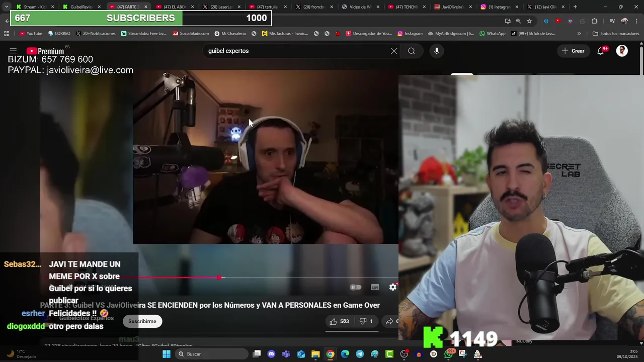Switch to 'Stream - Kick' browser tab
The width and height of the screenshot is (644, 362).
point(35,7)
